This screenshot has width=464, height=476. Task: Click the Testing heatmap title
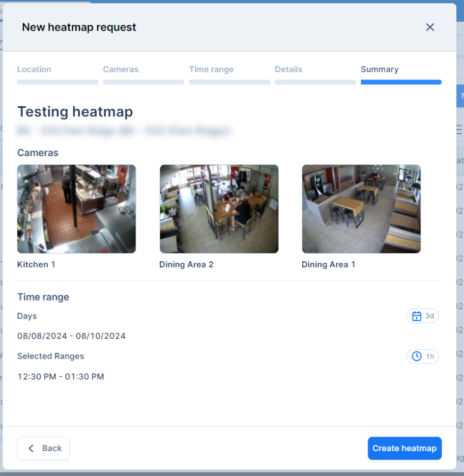point(75,112)
